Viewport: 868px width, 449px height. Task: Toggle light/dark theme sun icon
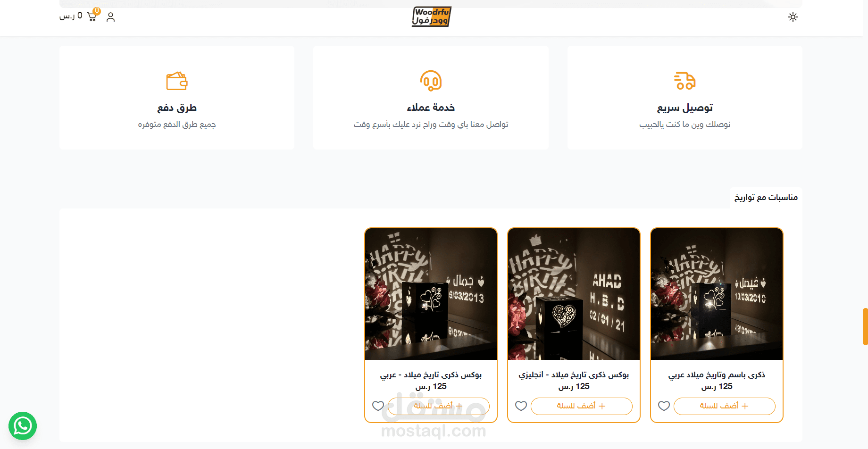[793, 17]
